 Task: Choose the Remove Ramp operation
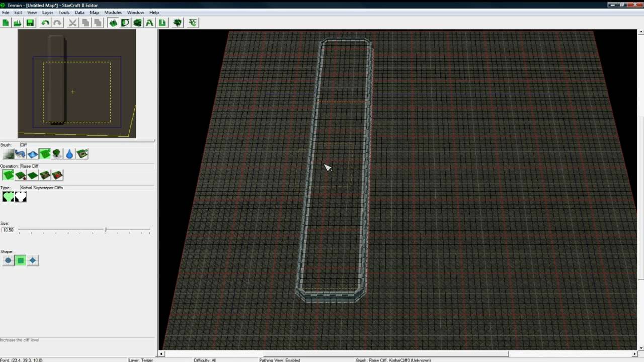tap(57, 175)
